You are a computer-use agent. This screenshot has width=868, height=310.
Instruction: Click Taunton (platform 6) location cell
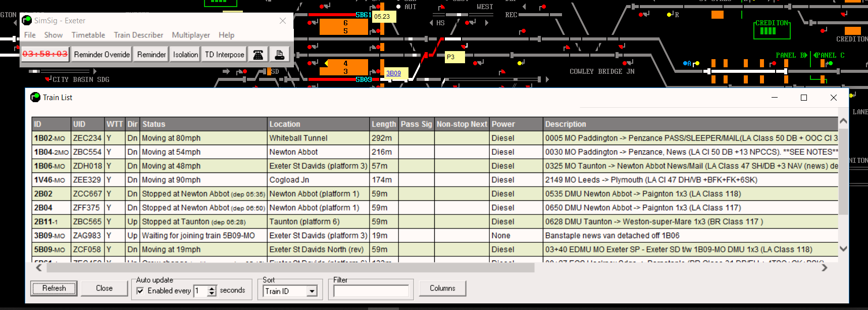319,222
